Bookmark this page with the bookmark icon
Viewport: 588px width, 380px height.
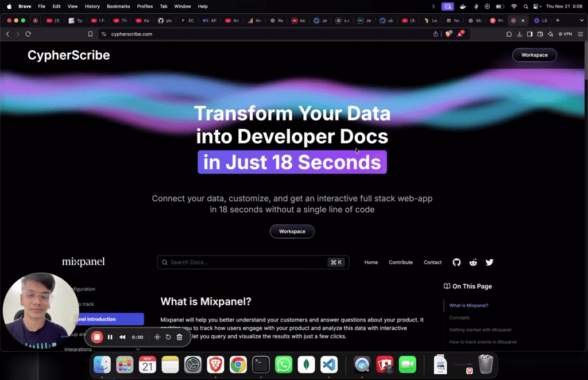coord(90,34)
